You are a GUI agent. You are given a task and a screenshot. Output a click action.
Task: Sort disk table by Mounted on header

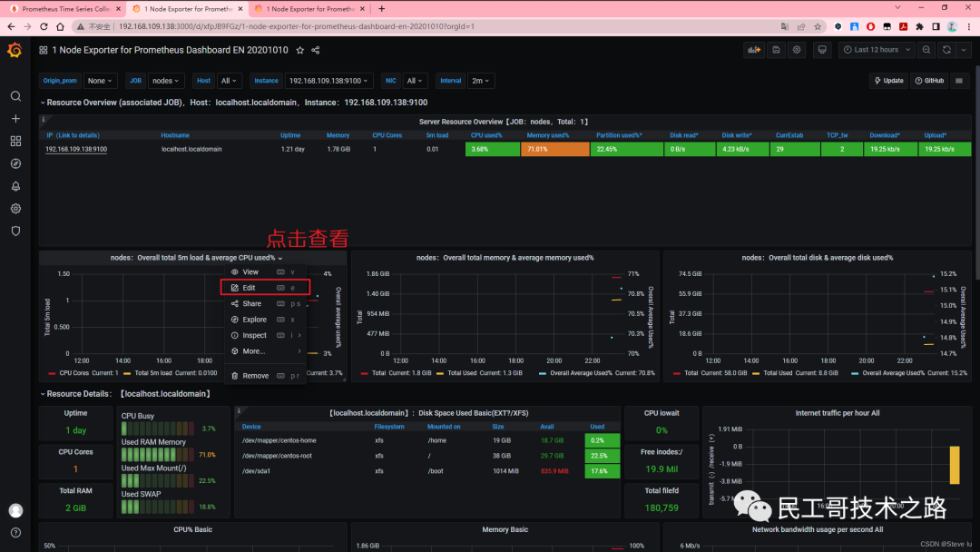point(444,427)
